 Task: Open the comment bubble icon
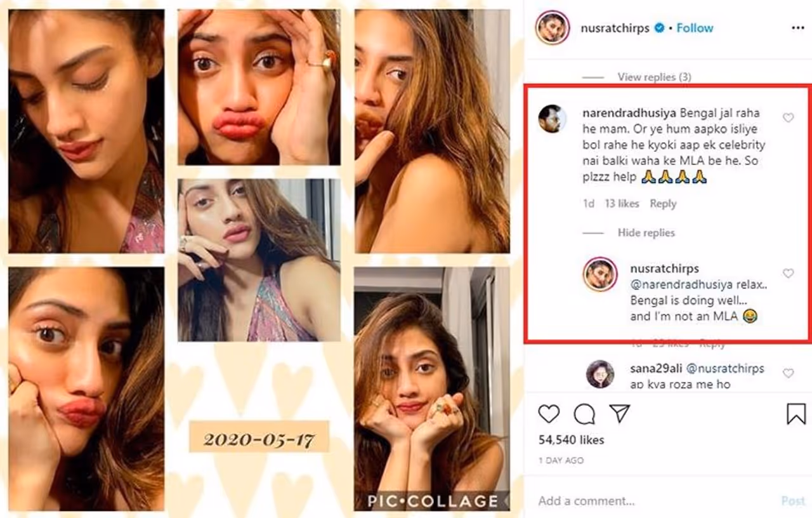pos(584,414)
